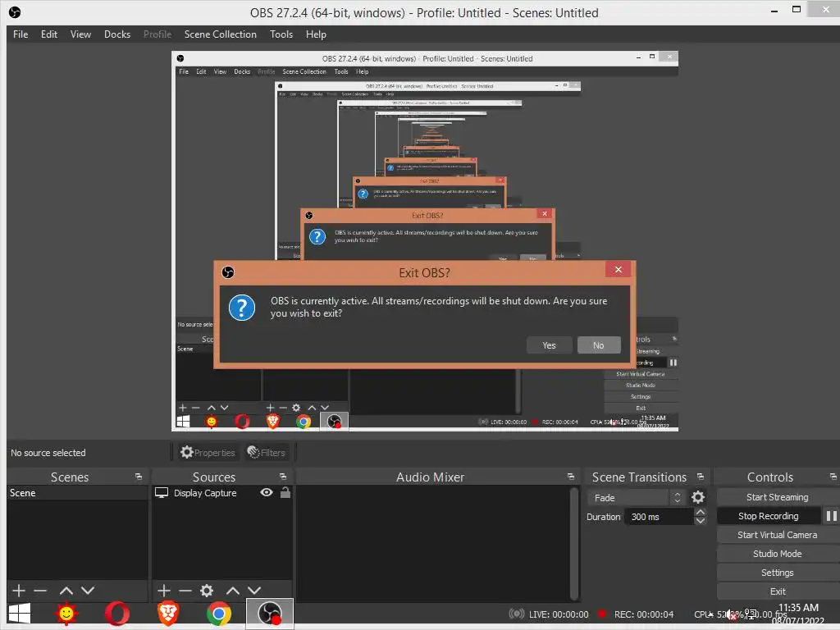Viewport: 840px width, 630px height.
Task: Open the Tools menu
Action: [x=281, y=34]
